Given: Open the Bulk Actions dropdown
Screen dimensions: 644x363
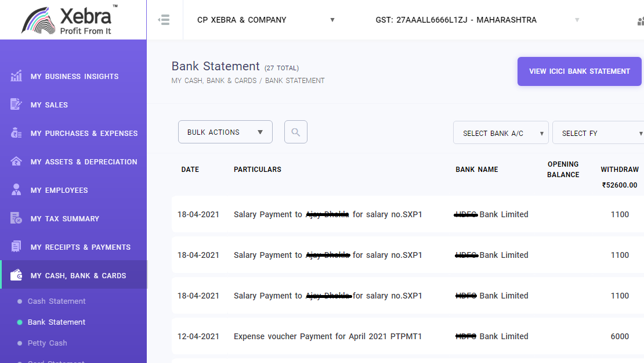Looking at the screenshot, I should click(x=225, y=132).
